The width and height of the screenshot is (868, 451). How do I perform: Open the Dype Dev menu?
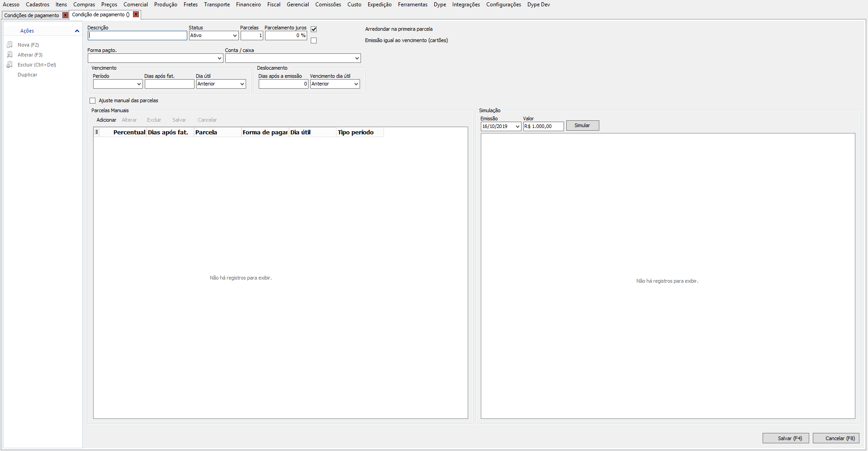538,5
